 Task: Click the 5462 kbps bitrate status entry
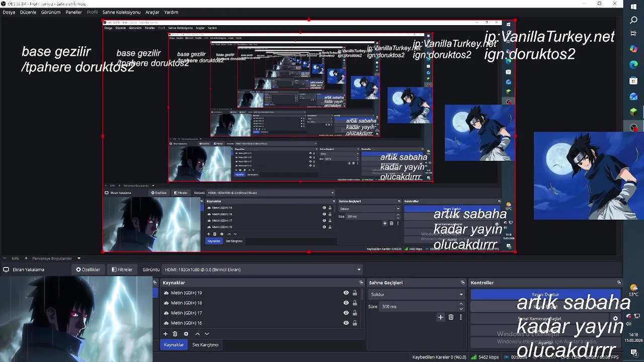point(485,357)
